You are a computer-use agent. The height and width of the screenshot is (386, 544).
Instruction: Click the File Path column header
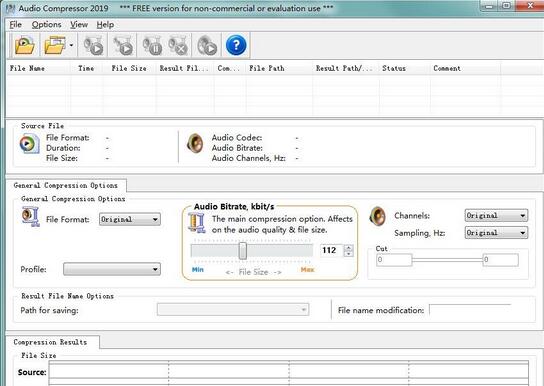[279, 68]
